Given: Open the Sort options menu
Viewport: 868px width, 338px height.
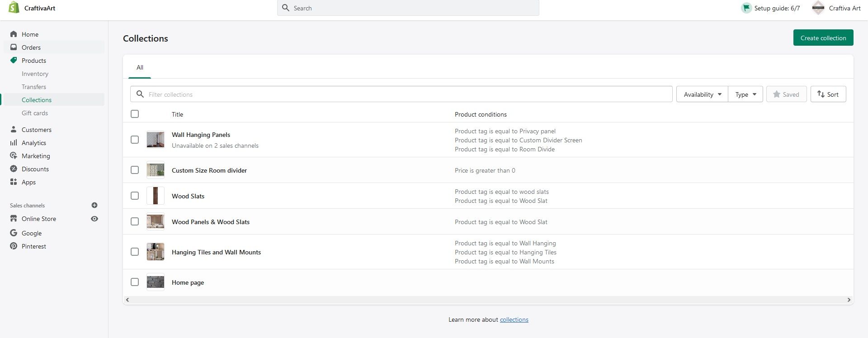Looking at the screenshot, I should click(x=828, y=94).
